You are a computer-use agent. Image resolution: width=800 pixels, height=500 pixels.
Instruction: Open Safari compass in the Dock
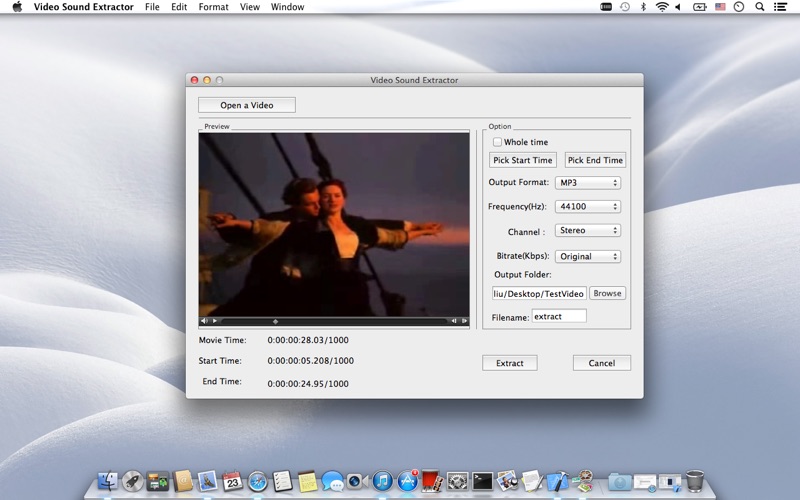click(x=258, y=481)
